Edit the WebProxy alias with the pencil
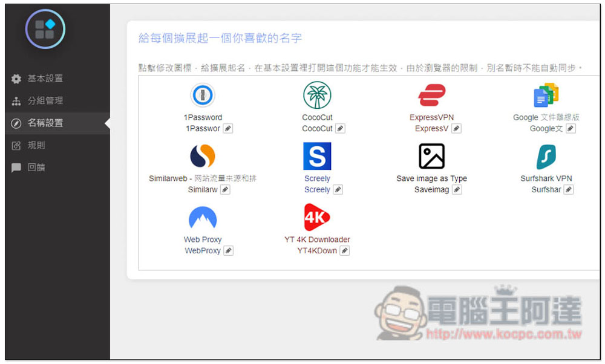The image size is (605, 364). [x=229, y=251]
